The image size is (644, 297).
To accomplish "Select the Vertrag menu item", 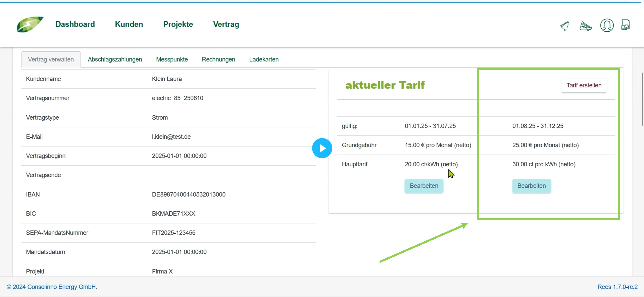I will (x=226, y=24).
